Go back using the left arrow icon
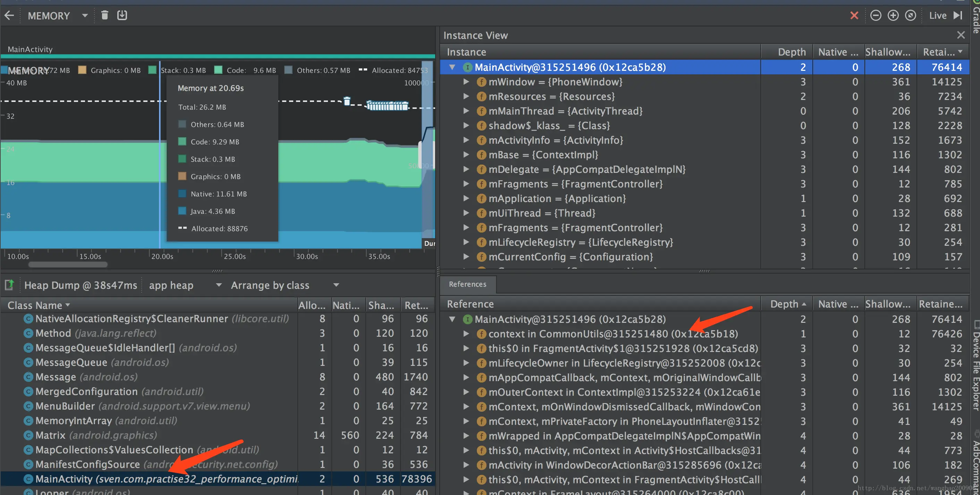The image size is (980, 495). (x=9, y=16)
